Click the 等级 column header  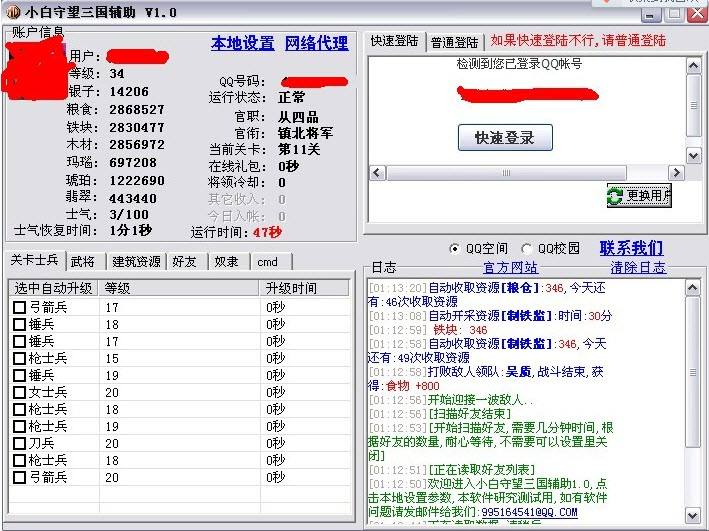click(179, 288)
